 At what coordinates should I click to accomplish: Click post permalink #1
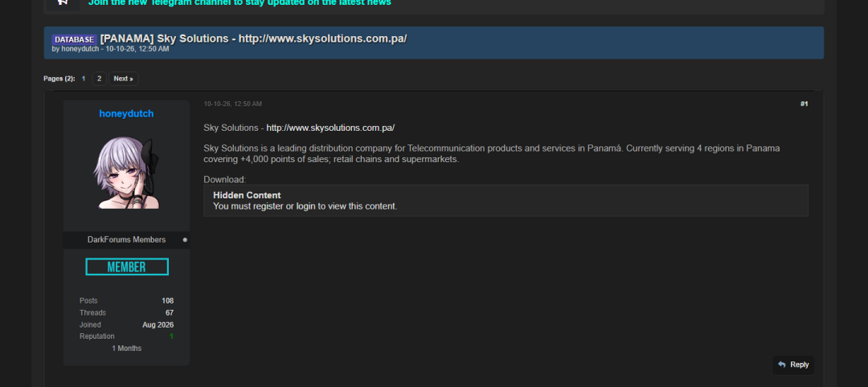point(804,104)
